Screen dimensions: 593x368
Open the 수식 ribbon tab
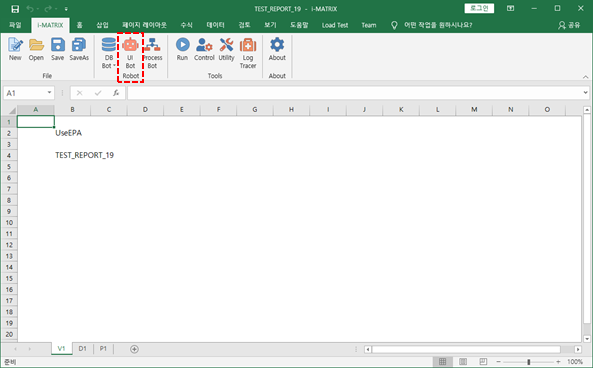pyautogui.click(x=186, y=25)
